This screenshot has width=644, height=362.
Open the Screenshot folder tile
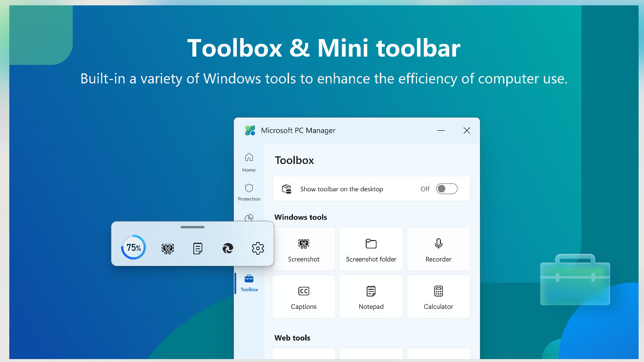pyautogui.click(x=371, y=249)
